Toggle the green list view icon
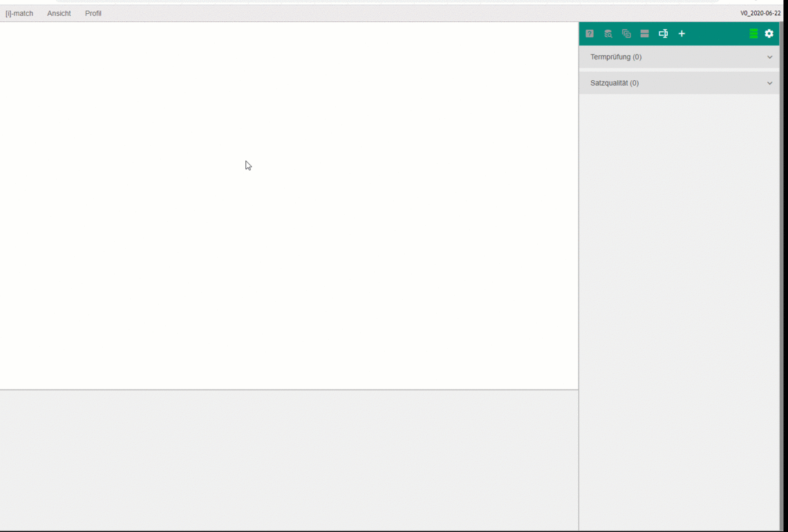This screenshot has height=532, width=788. point(753,34)
